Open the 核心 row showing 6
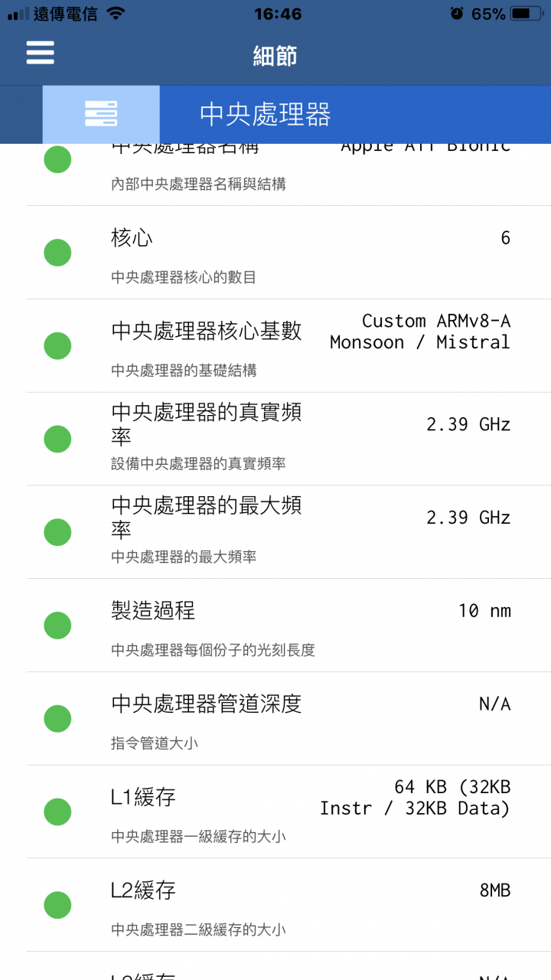Viewport: 551px width, 980px height. tap(289, 253)
